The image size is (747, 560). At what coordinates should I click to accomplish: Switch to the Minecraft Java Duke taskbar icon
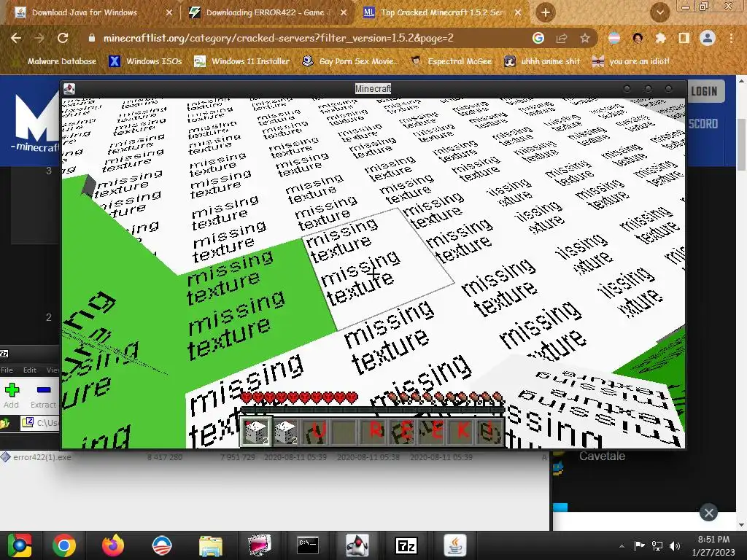tap(357, 545)
